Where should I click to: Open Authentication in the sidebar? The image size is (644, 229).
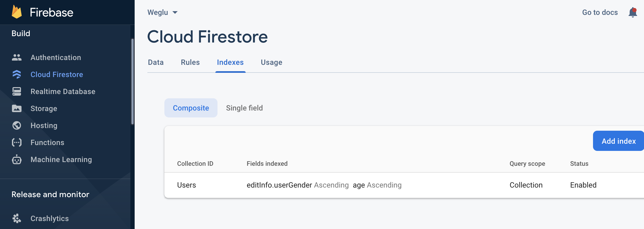56,57
